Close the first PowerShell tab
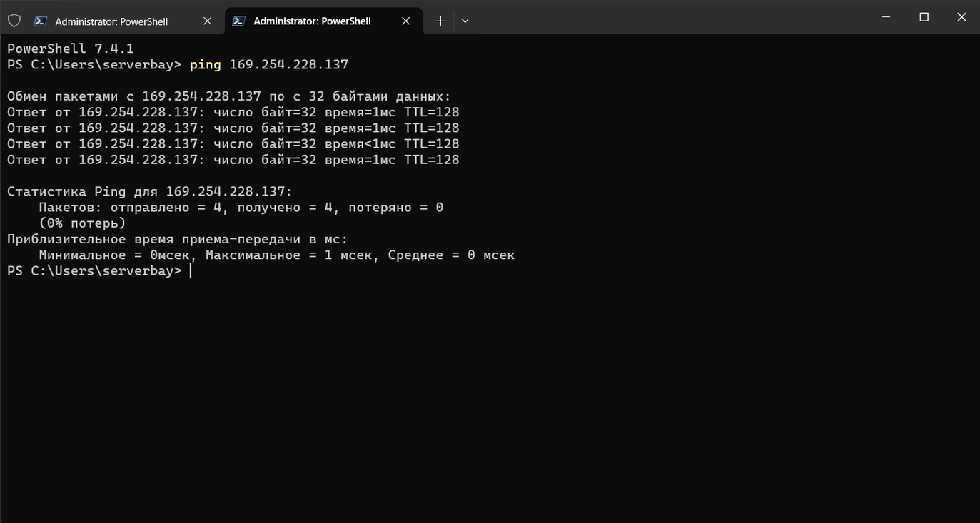The image size is (980, 523). click(x=208, y=21)
